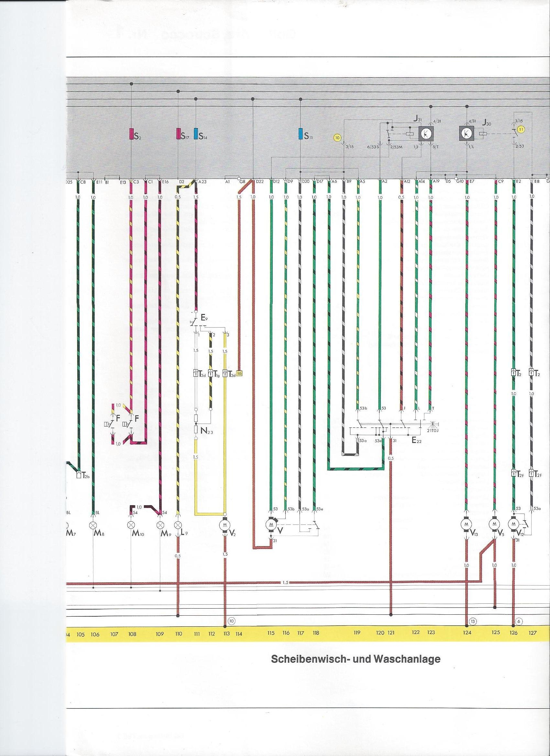Click the red S2 fuse

coord(131,134)
